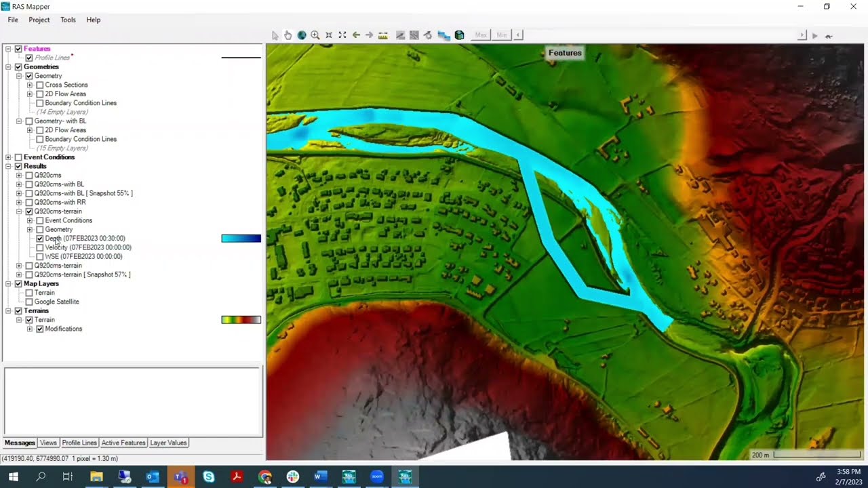This screenshot has height=488, width=868.
Task: Click the Depth layer blue color ramp
Action: [x=241, y=239]
